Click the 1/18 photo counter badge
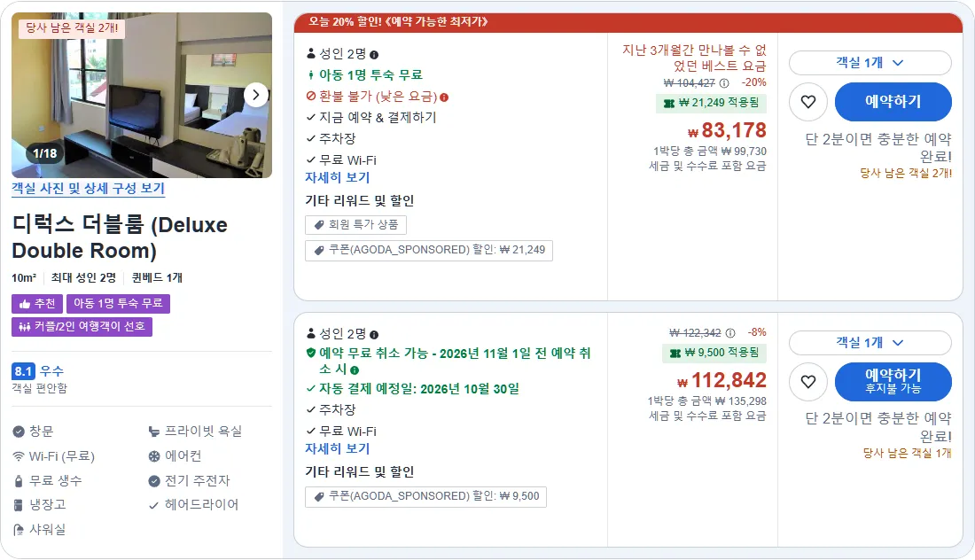Screen dimensions: 975x560 pos(45,153)
